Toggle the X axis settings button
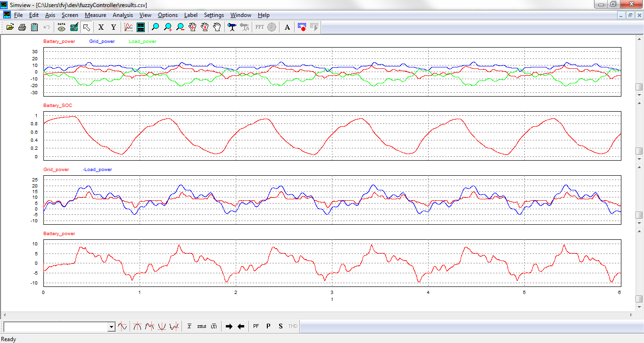Image resolution: width=644 pixels, height=343 pixels. point(101,27)
